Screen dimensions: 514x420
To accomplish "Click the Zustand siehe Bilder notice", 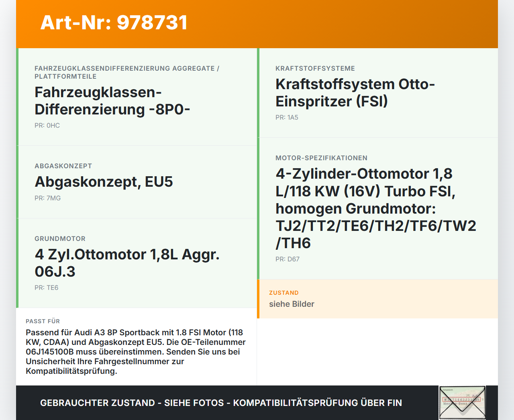I will click(x=377, y=299).
